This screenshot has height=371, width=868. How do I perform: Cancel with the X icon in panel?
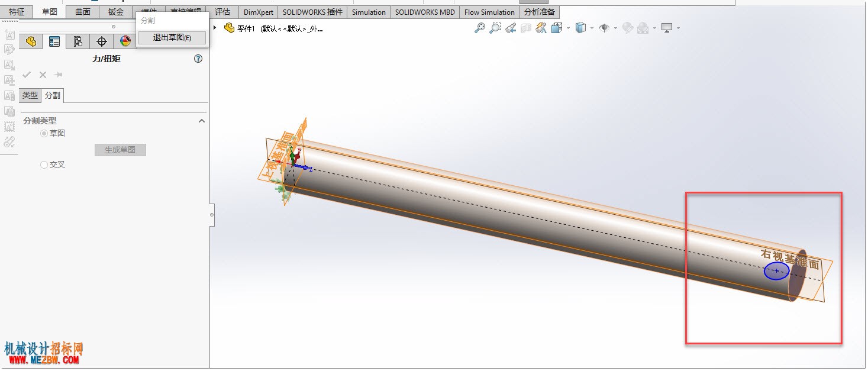[x=43, y=75]
